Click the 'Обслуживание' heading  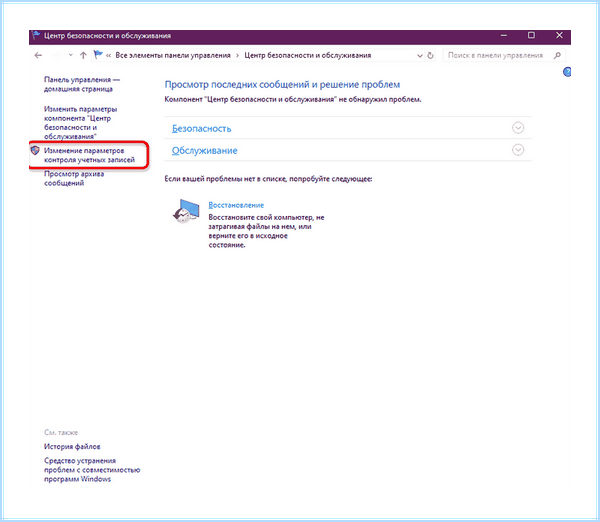click(x=204, y=151)
